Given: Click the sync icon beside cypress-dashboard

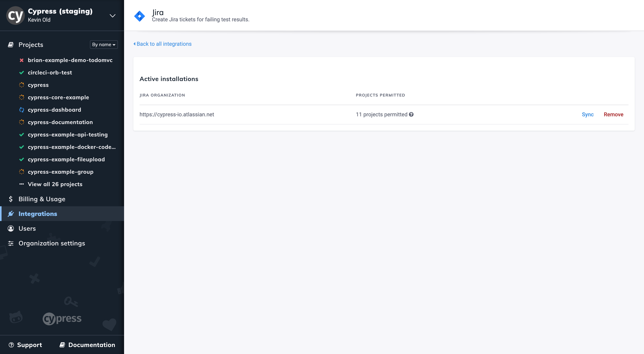Looking at the screenshot, I should click(22, 110).
